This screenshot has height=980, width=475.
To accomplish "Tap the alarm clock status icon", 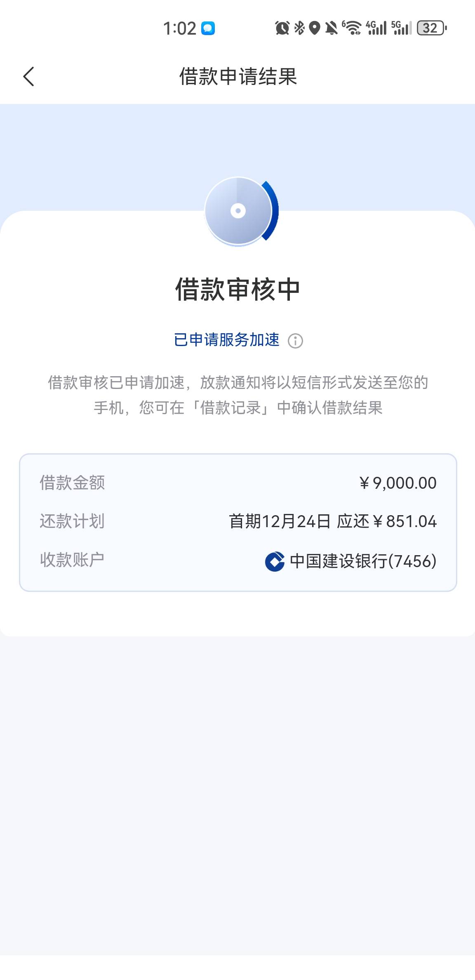I will pyautogui.click(x=282, y=28).
